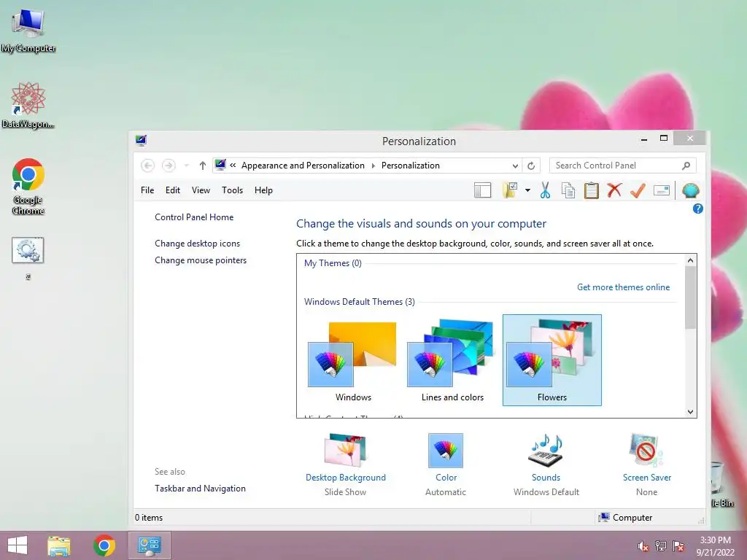
Task: Open Change desktop icons link
Action: 197,244
